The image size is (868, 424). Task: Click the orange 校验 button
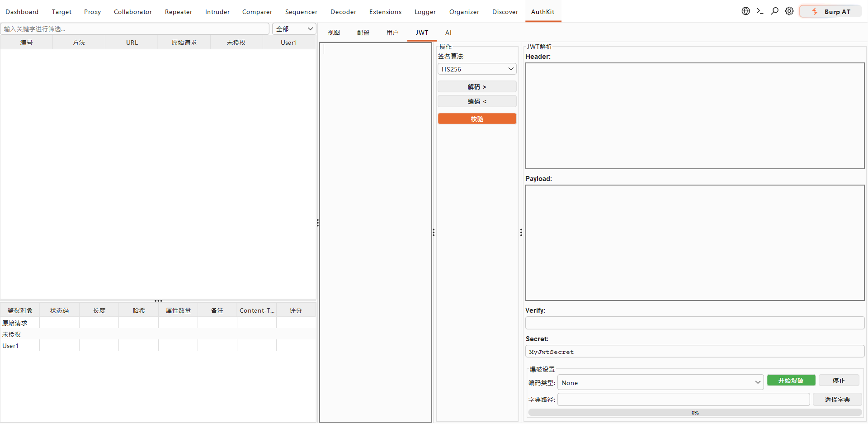(x=477, y=119)
